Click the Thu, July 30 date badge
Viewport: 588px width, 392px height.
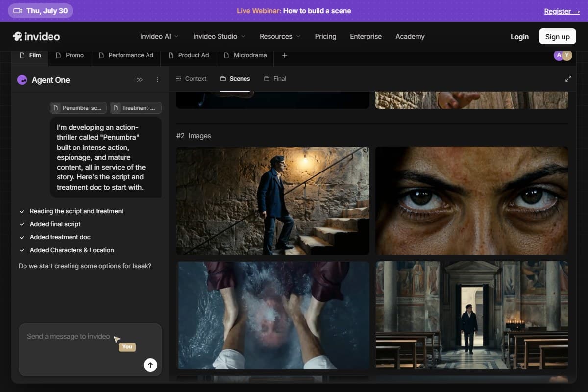coord(40,11)
